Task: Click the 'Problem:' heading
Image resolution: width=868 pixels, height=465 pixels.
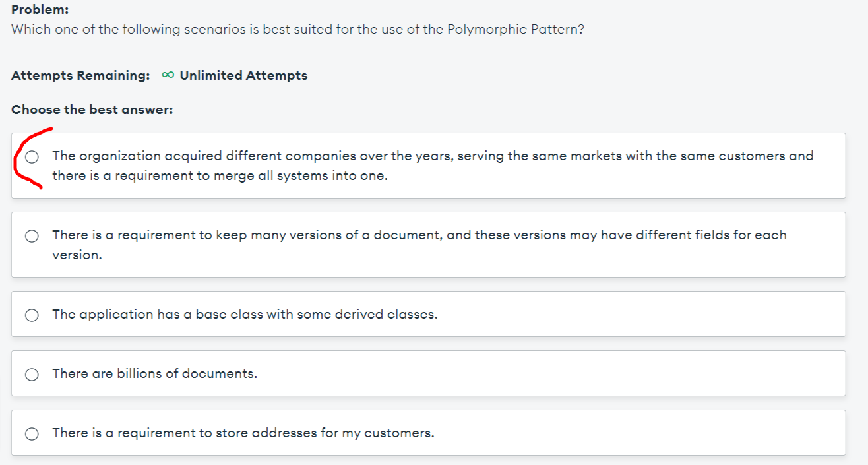Action: tap(40, 11)
